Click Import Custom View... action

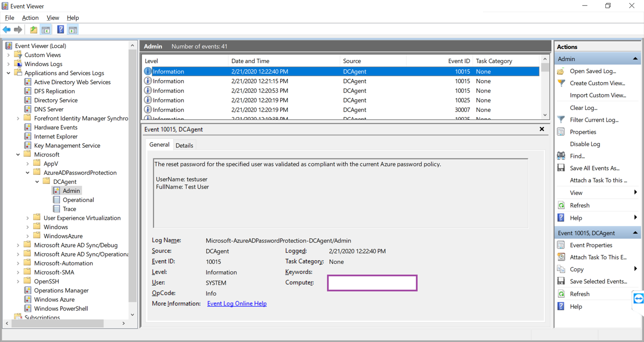(598, 95)
